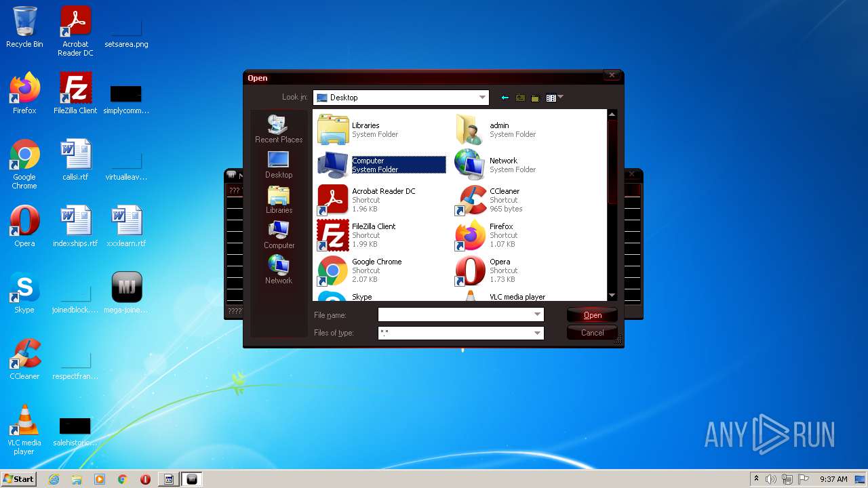
Task: Select VLC media player in file list
Action: [x=519, y=296]
